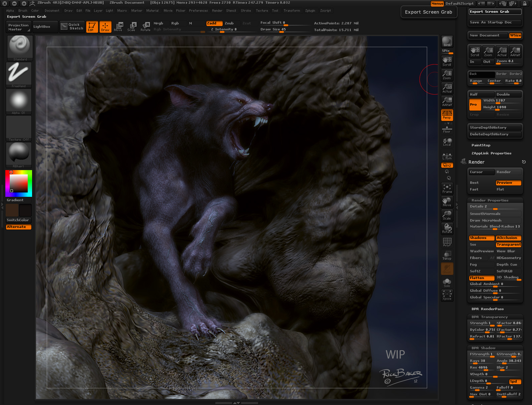
Task: Click the Frame mesh icon
Action: (447, 189)
